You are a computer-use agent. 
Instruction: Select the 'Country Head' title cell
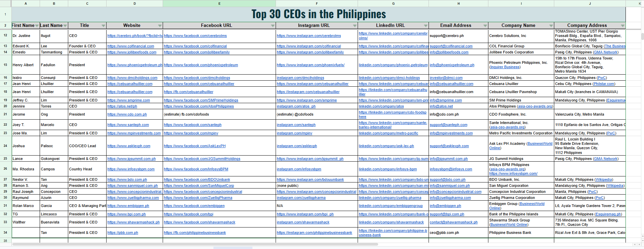(87, 169)
